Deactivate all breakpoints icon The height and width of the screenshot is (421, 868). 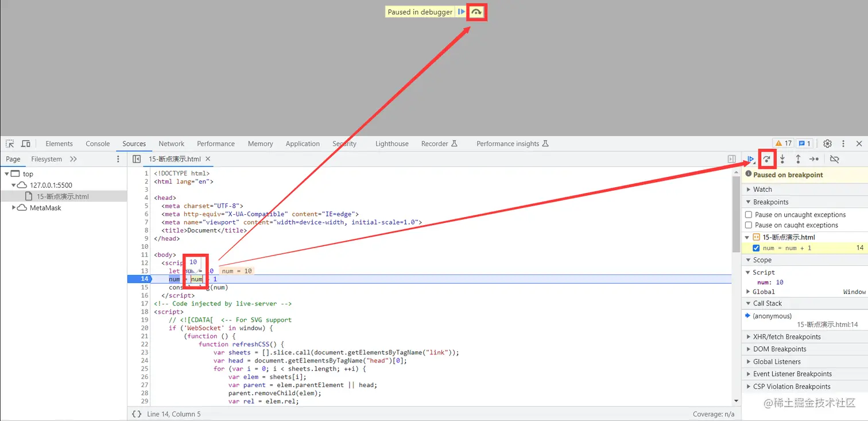click(835, 159)
